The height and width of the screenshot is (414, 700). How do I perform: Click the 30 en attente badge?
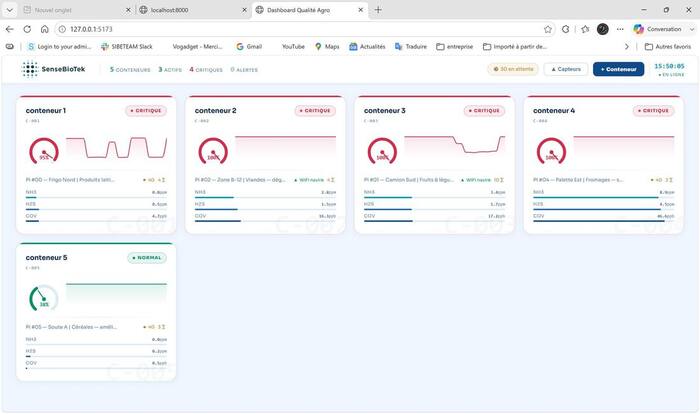coord(513,69)
